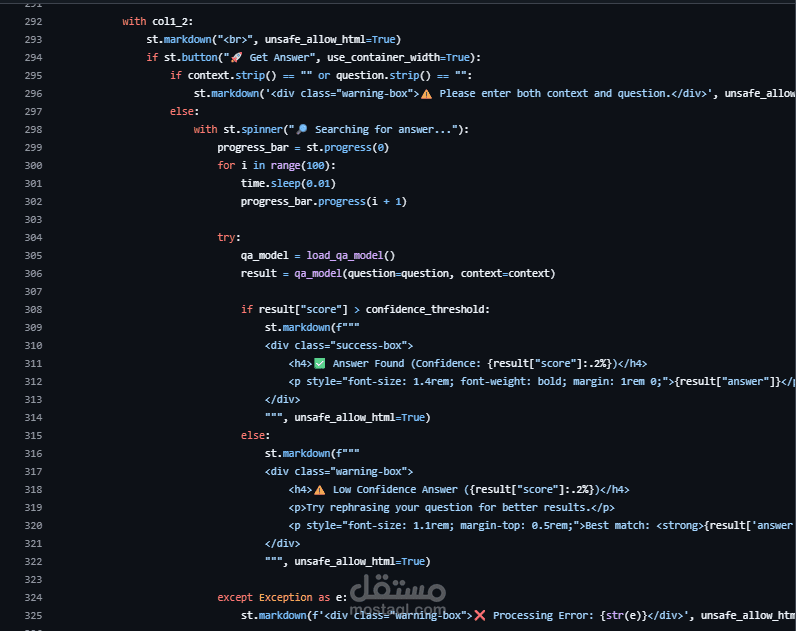This screenshot has width=796, height=631.
Task: Click 'Low Confidence Answer' heading text
Action: (x=395, y=490)
